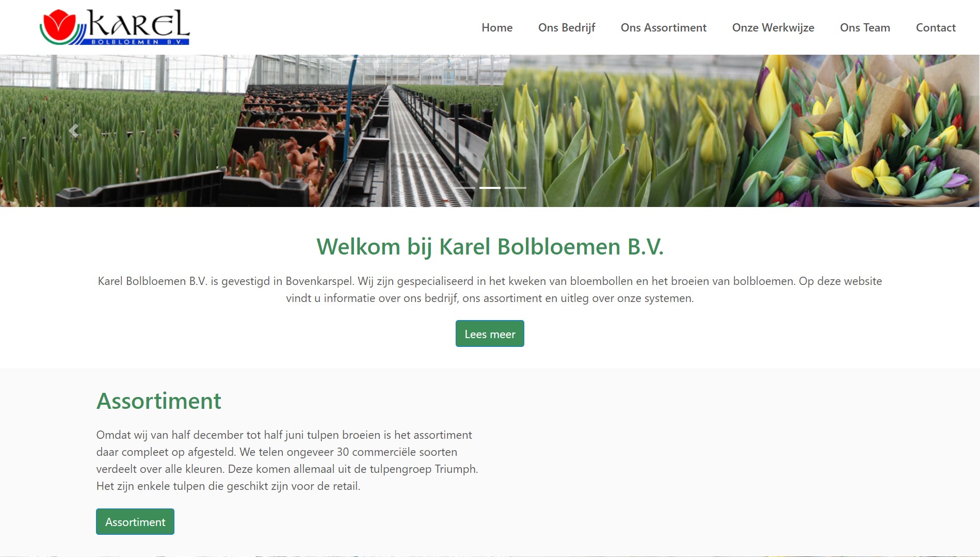Open Ons Bedrijf page
980x557 pixels.
pos(567,27)
